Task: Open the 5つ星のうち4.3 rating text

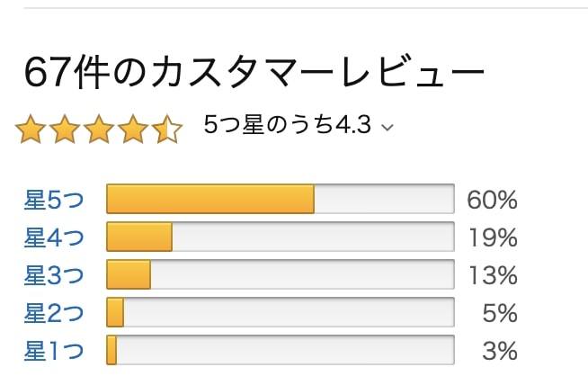Action: pos(287,124)
